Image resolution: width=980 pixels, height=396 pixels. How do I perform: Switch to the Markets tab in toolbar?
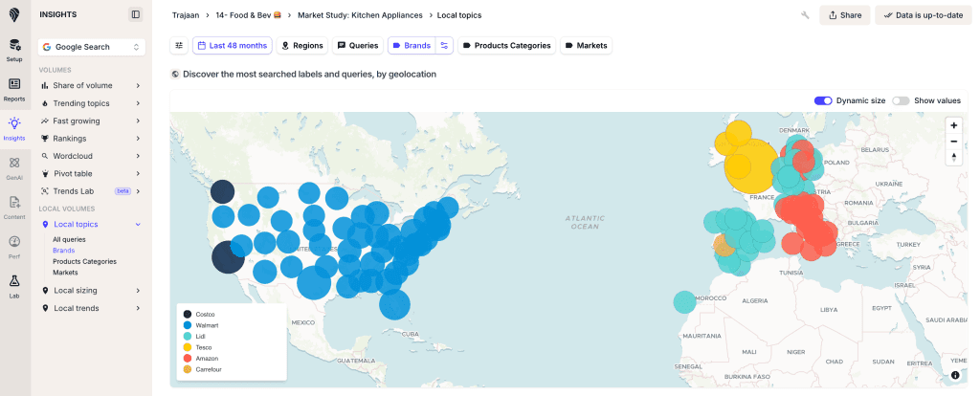587,46
